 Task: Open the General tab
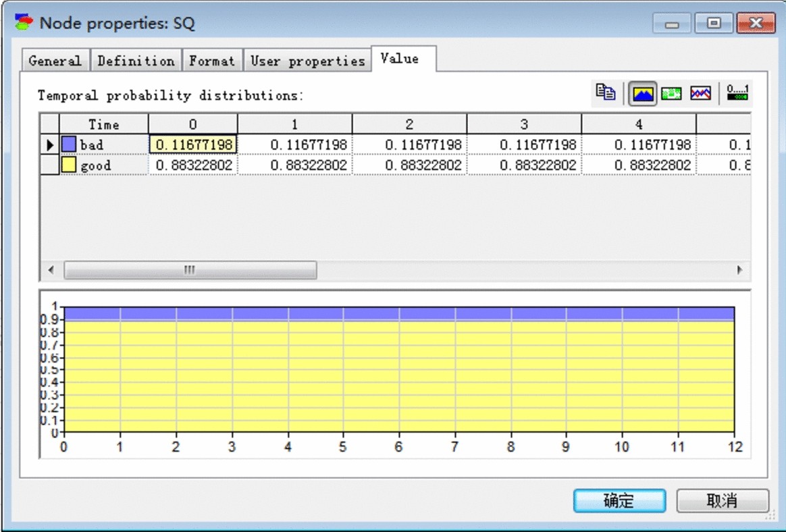click(55, 61)
